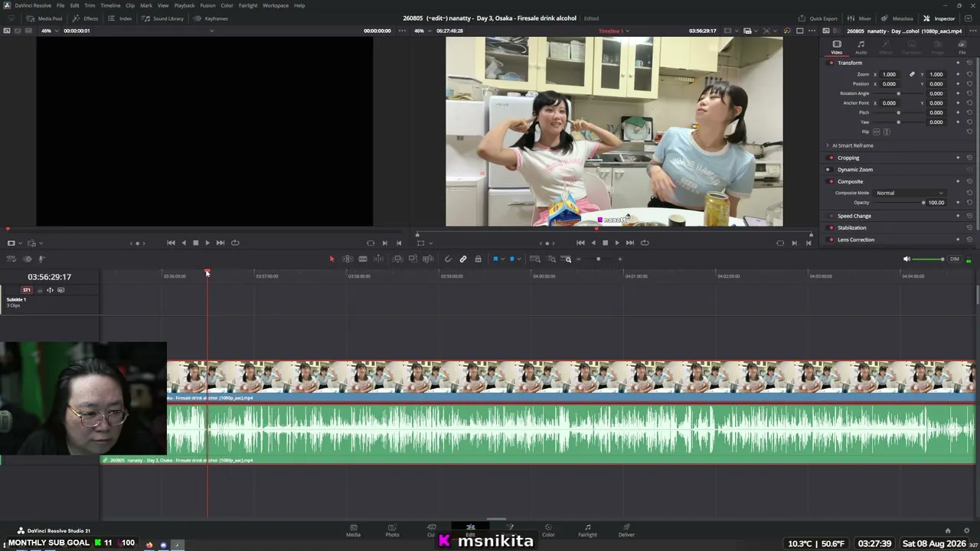Toggle the Composite section enable switch

831,182
